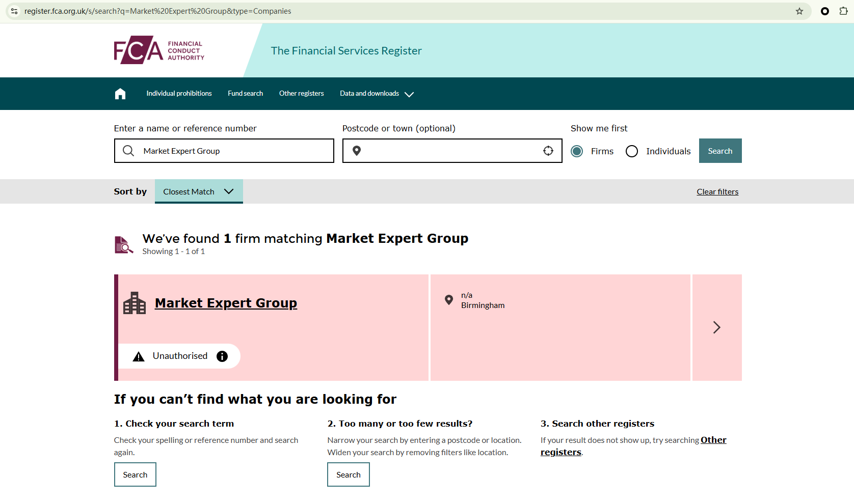
Task: Click the Postcode or town input field
Action: click(x=451, y=151)
